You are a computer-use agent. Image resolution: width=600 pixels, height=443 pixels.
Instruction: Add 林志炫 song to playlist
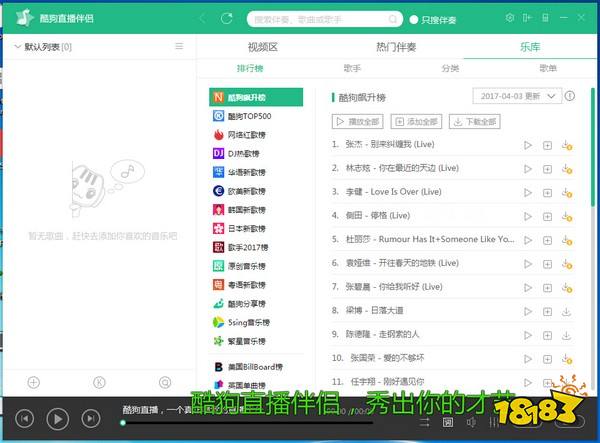click(x=547, y=168)
